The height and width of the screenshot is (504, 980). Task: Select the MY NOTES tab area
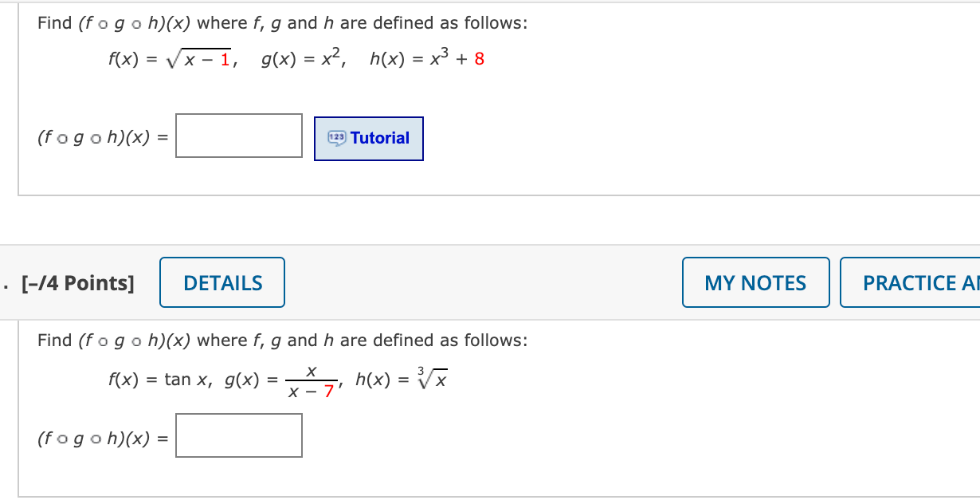755,282
